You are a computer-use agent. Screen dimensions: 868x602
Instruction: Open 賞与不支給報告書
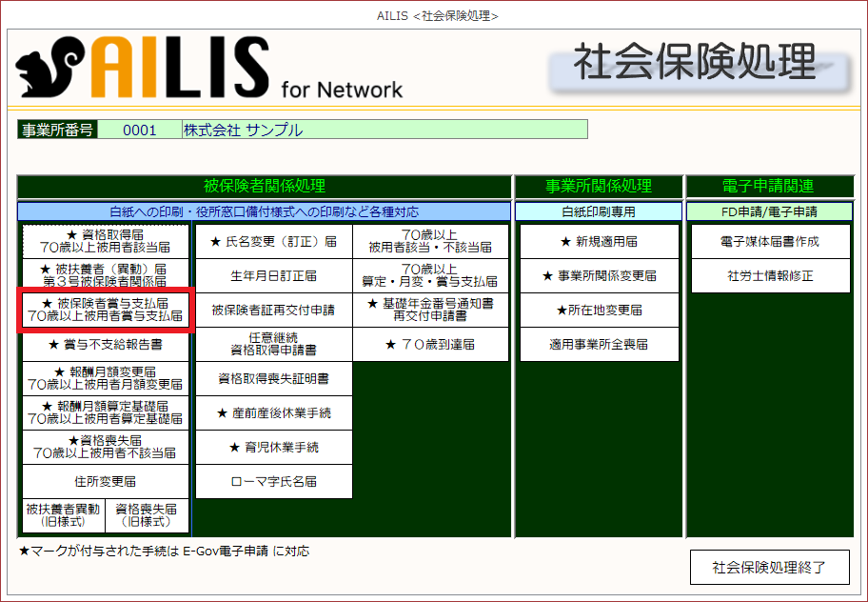tap(106, 344)
